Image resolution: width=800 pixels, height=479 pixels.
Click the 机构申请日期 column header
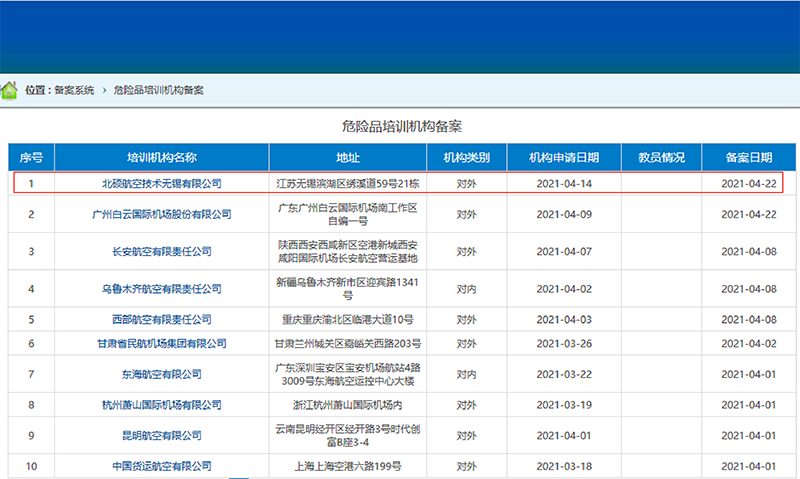(564, 158)
